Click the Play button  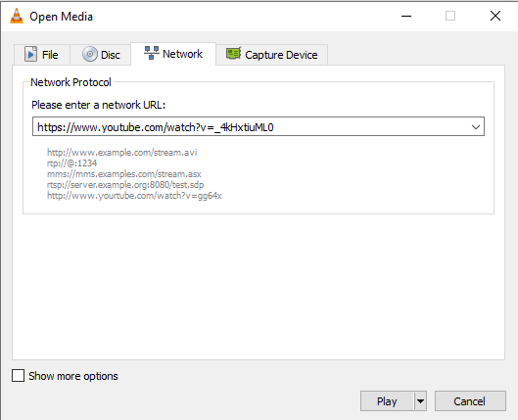click(387, 401)
